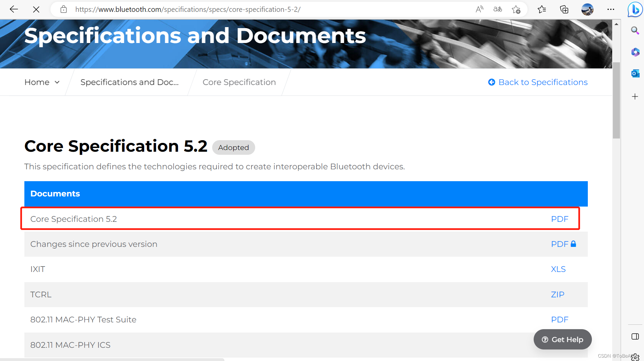Open Settings and more ellipsis menu
This screenshot has height=361, width=644.
click(x=611, y=9)
